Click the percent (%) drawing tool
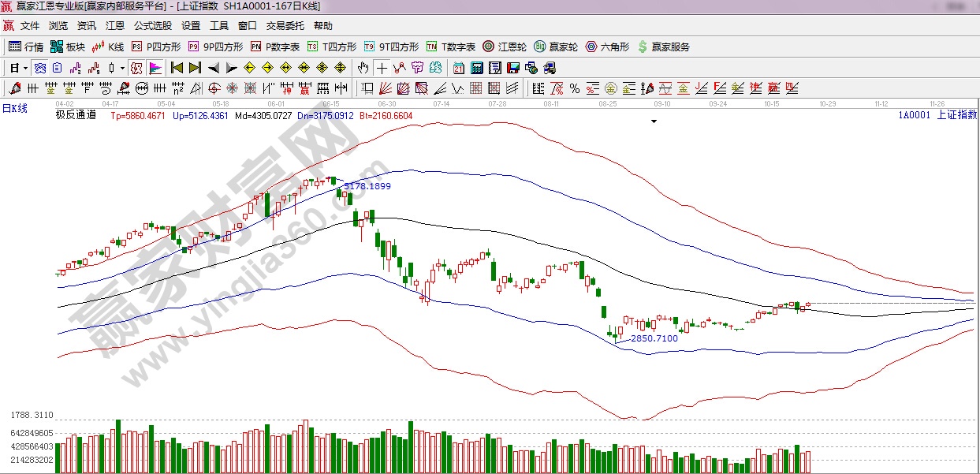Image resolution: width=980 pixels, height=474 pixels. (x=574, y=88)
